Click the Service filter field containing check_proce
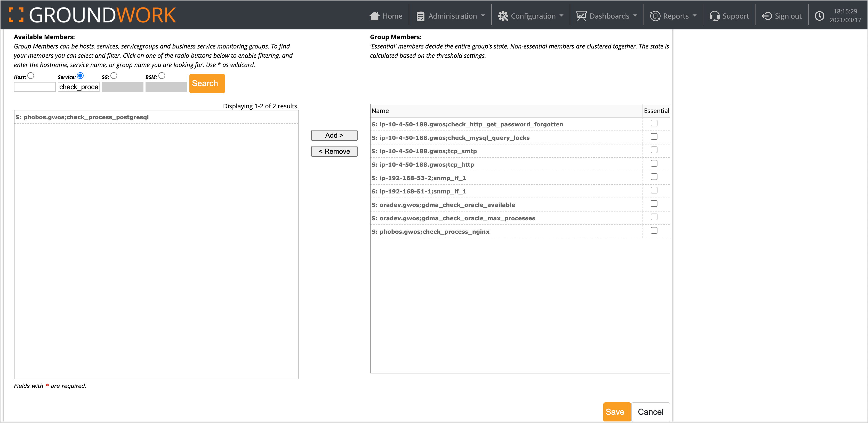Viewport: 868px width, 423px height. pyautogui.click(x=78, y=87)
